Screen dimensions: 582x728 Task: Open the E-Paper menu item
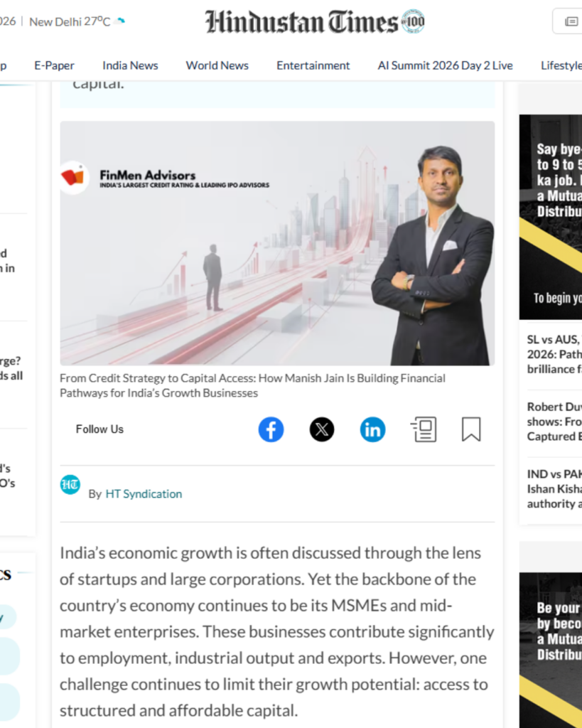click(x=54, y=65)
